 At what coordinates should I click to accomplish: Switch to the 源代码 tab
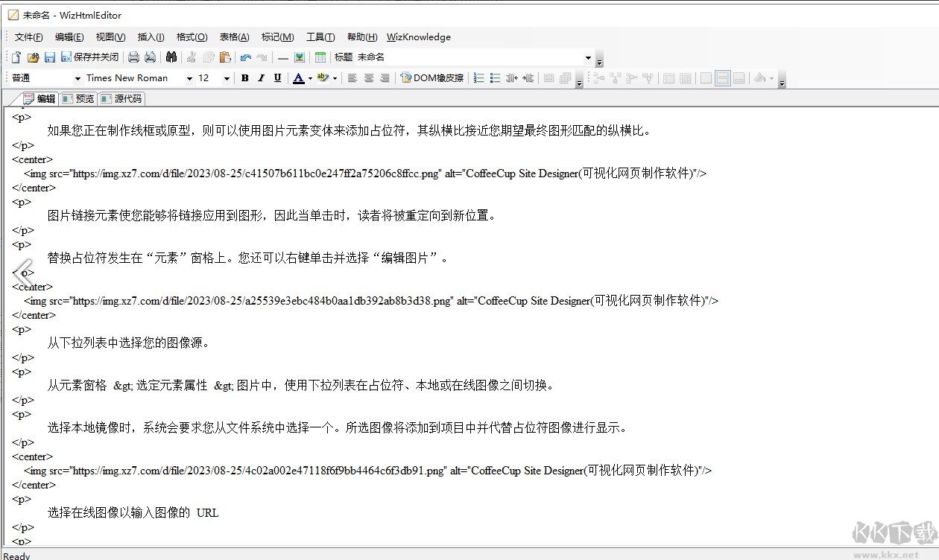point(121,98)
